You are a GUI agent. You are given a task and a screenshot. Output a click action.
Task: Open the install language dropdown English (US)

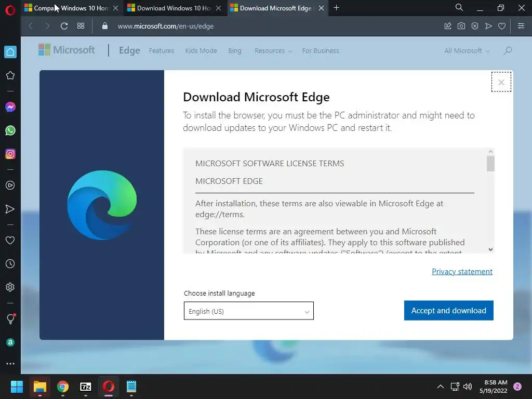[249, 311]
